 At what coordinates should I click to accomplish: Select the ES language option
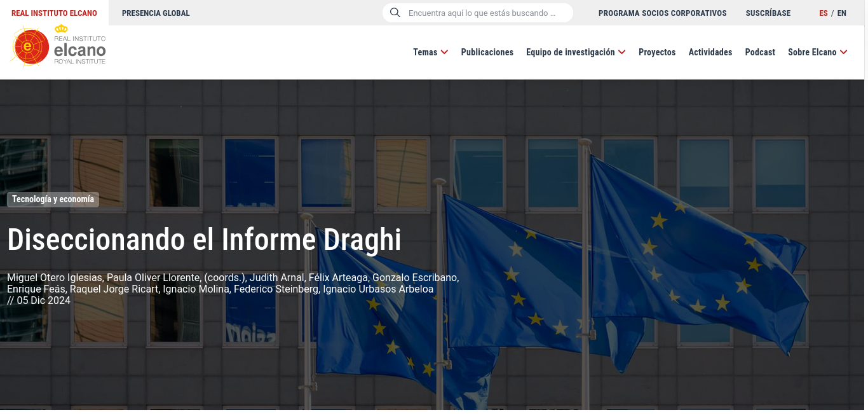pyautogui.click(x=824, y=13)
